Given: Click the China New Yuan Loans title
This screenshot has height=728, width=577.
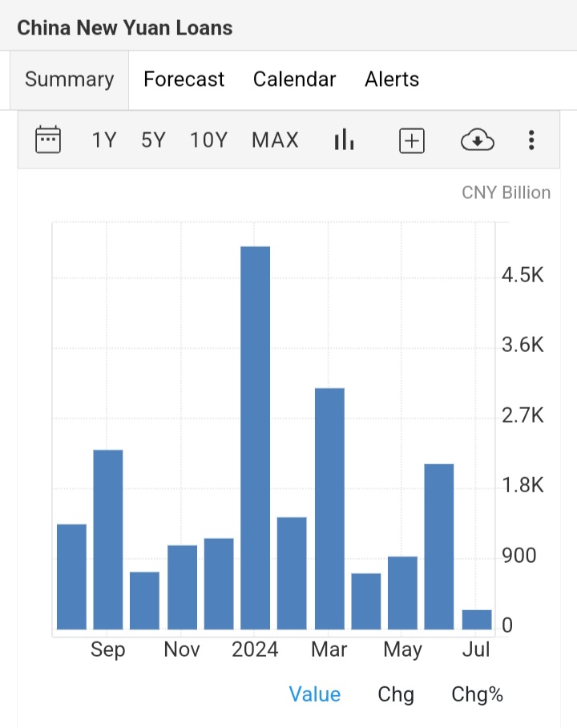Looking at the screenshot, I should [x=125, y=27].
